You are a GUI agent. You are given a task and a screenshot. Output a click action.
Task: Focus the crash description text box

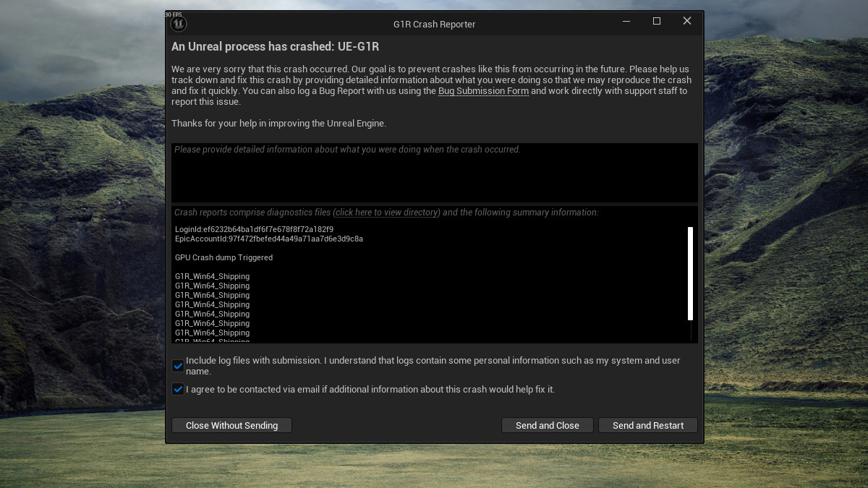[x=435, y=173]
